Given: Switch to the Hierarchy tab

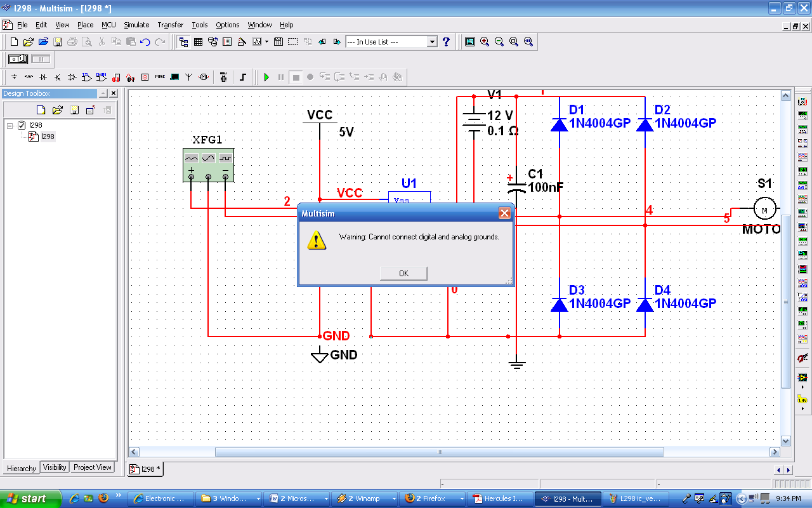Looking at the screenshot, I should pos(21,468).
